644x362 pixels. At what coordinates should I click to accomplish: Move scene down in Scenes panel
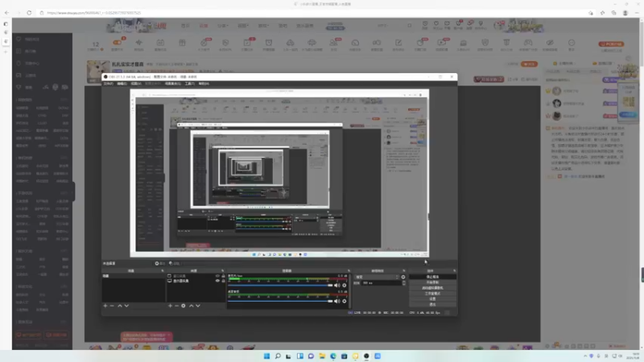(x=126, y=306)
